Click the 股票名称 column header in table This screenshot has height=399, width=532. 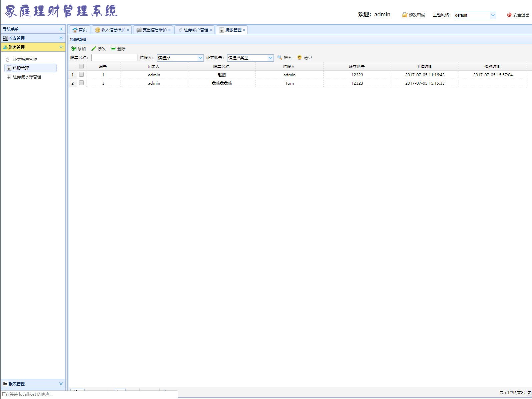click(x=221, y=66)
